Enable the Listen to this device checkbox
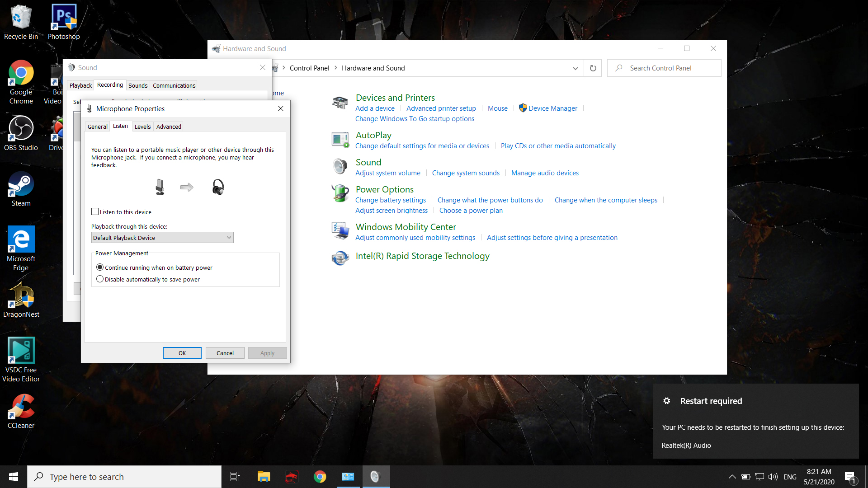 click(x=95, y=212)
